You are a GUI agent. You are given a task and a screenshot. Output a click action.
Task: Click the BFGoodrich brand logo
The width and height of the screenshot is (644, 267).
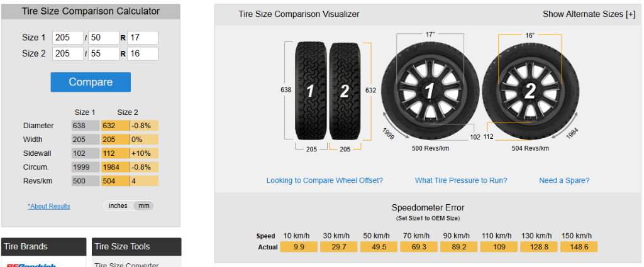[30, 264]
